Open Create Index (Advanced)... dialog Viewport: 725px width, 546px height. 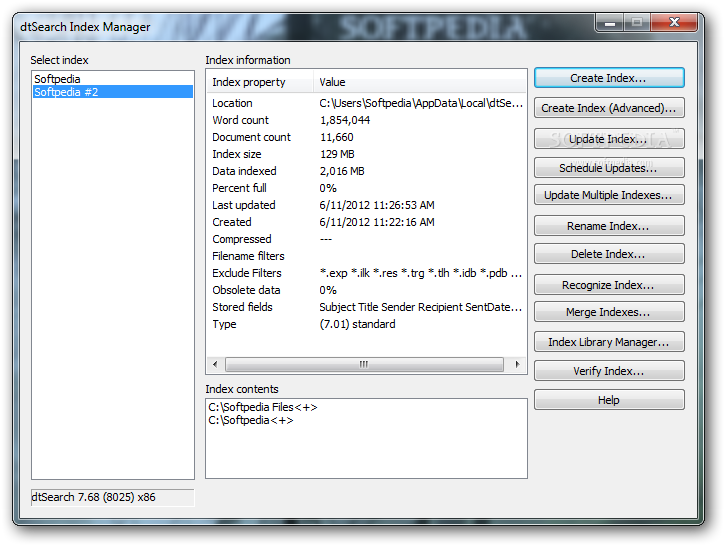pos(609,108)
